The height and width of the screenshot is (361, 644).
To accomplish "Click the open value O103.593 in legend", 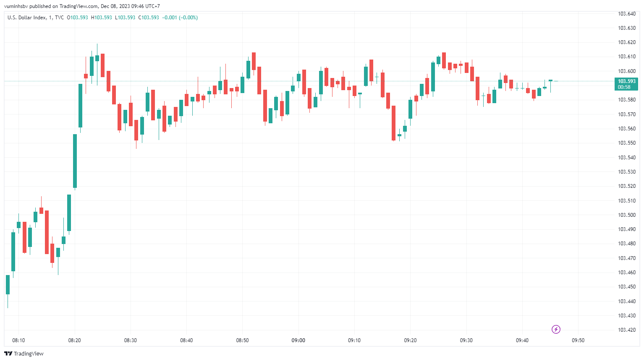I will [x=78, y=18].
